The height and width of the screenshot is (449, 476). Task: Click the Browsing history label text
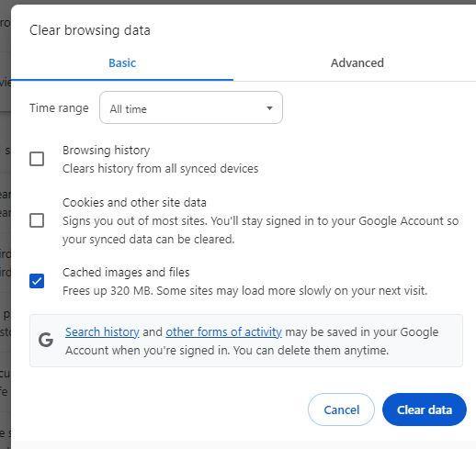point(106,151)
